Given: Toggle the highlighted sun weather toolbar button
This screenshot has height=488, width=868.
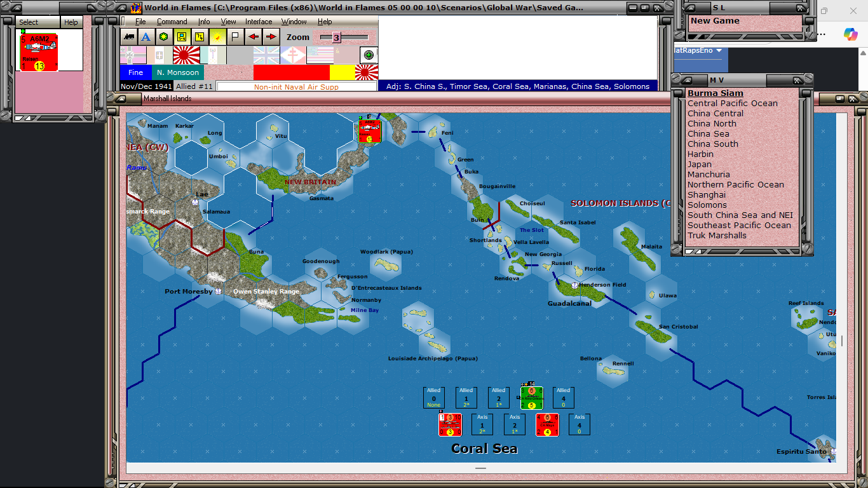Looking at the screenshot, I should click(218, 37).
